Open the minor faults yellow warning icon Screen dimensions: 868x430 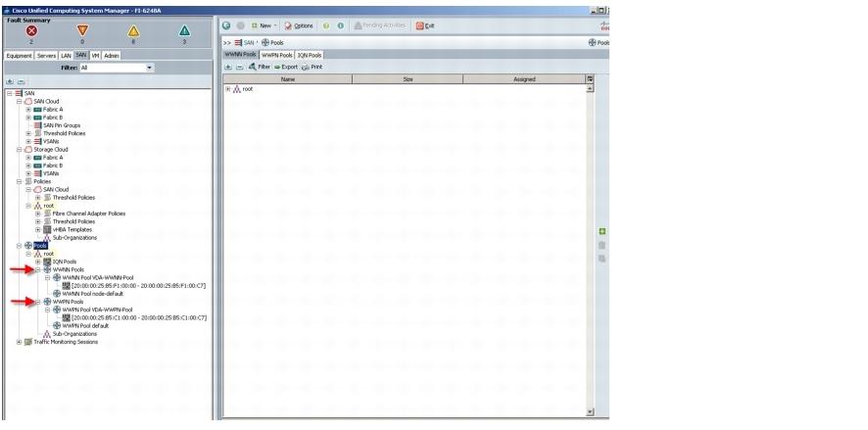[133, 31]
